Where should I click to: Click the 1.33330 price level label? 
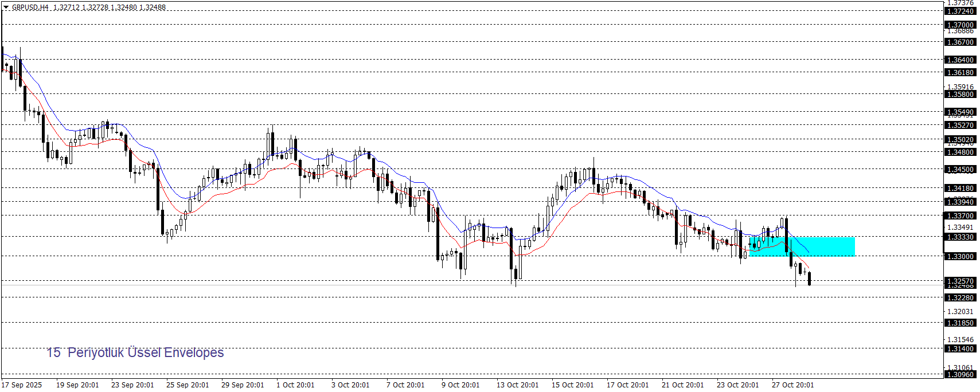(x=960, y=237)
